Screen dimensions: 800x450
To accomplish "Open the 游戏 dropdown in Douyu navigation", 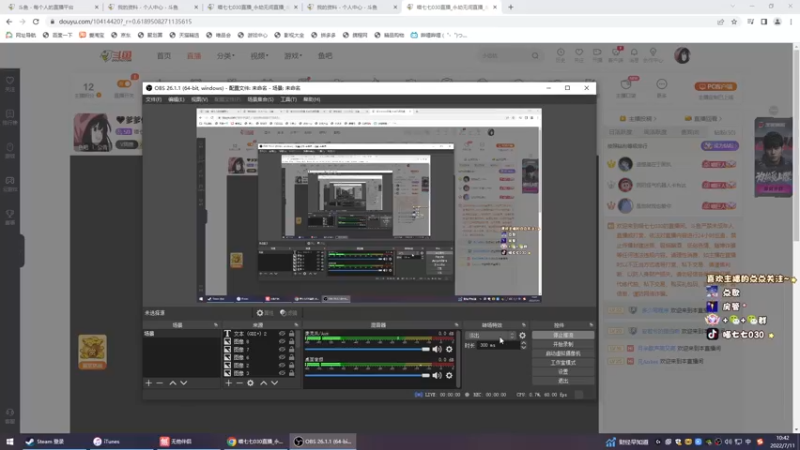I will pos(293,56).
